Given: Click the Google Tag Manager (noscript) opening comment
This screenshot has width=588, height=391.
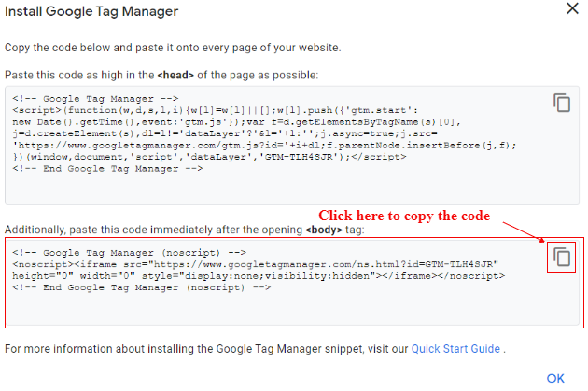Looking at the screenshot, I should tap(129, 253).
